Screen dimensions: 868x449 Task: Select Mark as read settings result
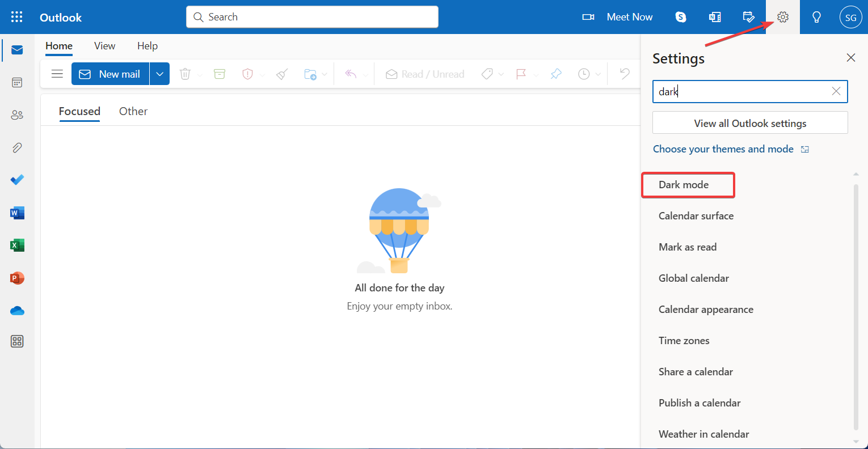(x=688, y=247)
